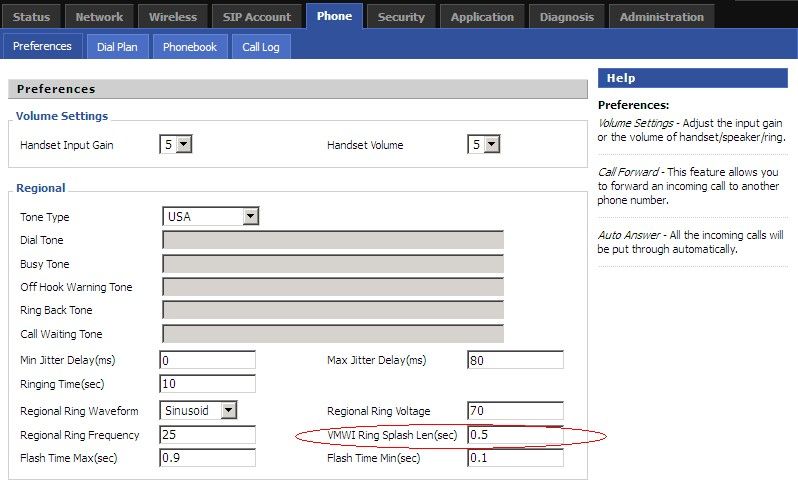The height and width of the screenshot is (484, 798).
Task: Click the Max Jitter Delay input field
Action: click(x=515, y=360)
